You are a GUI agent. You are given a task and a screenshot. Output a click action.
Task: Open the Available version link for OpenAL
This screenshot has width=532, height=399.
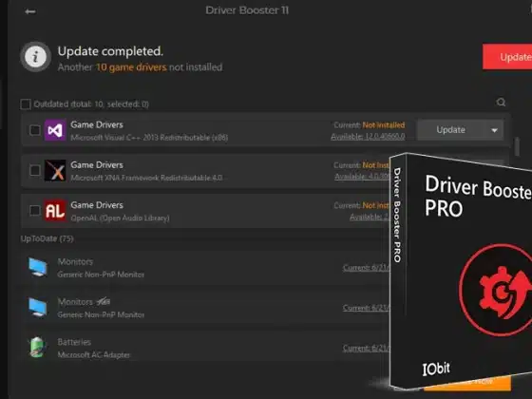370,217
